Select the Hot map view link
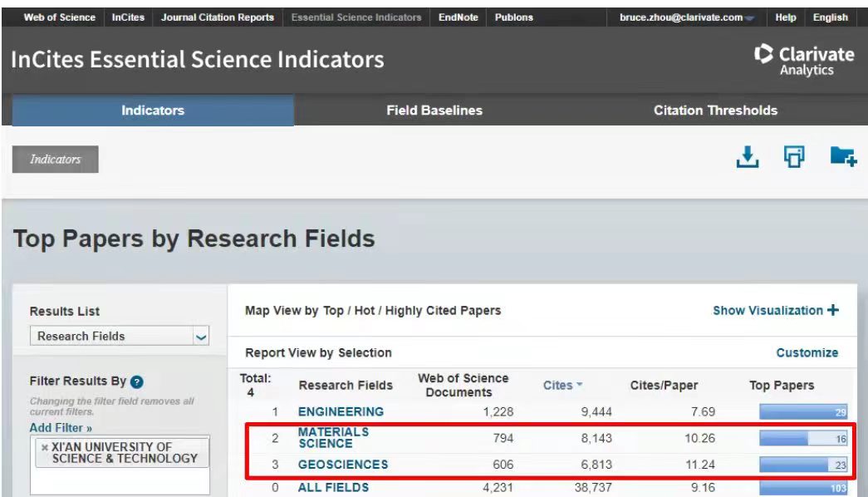This screenshot has width=868, height=497. [365, 311]
